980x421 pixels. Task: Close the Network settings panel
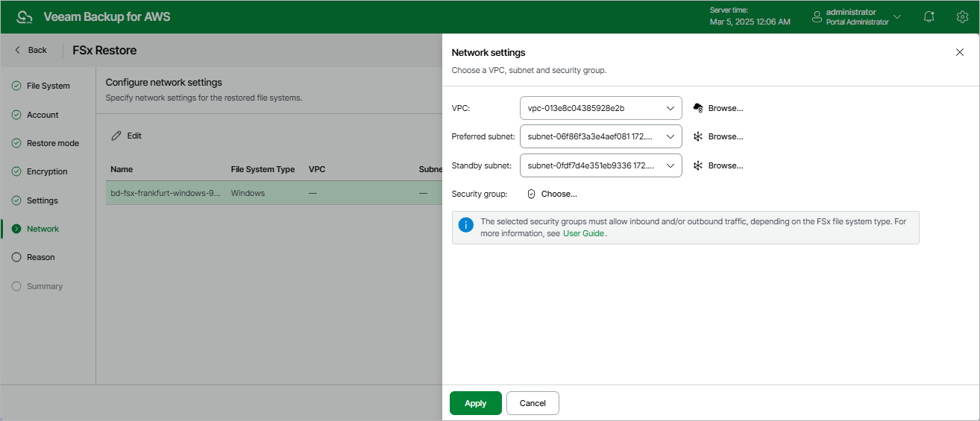[960, 52]
